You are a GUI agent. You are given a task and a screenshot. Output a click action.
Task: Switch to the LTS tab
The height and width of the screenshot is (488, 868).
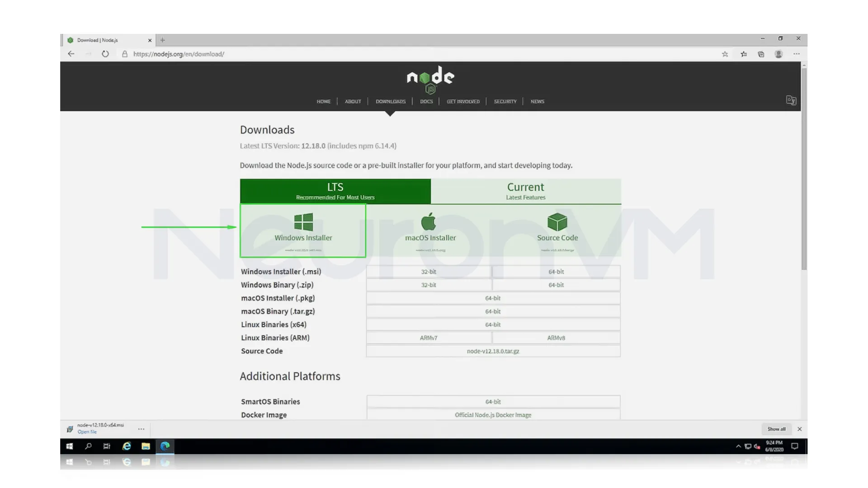click(x=335, y=191)
